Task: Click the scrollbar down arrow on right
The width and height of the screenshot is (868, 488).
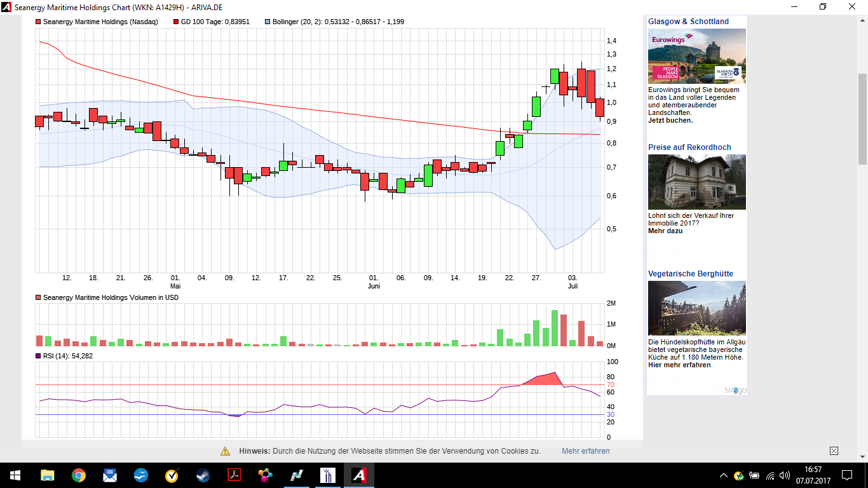Action: [x=862, y=456]
